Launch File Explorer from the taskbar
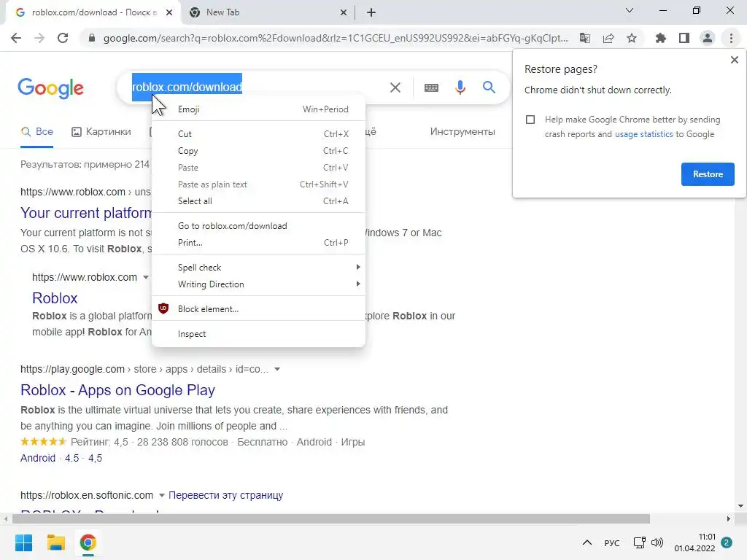 [55, 542]
